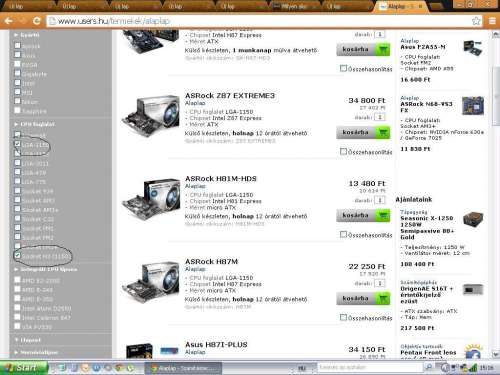Collapse the Gyártó filter section
Image resolution: width=500 pixels, height=375 pixels.
(27, 35)
